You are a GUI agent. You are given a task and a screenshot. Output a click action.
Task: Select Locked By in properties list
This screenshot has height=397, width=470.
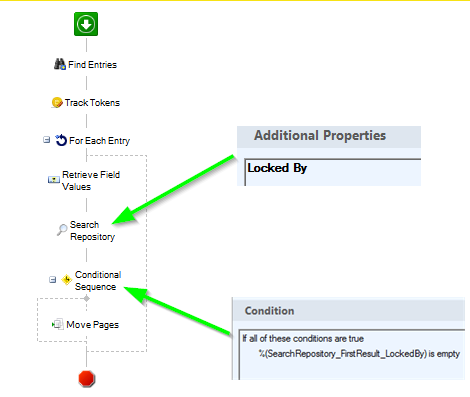(277, 168)
